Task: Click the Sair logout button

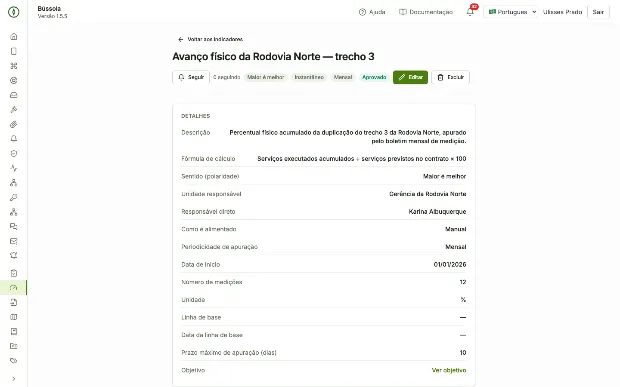Action: pyautogui.click(x=598, y=12)
